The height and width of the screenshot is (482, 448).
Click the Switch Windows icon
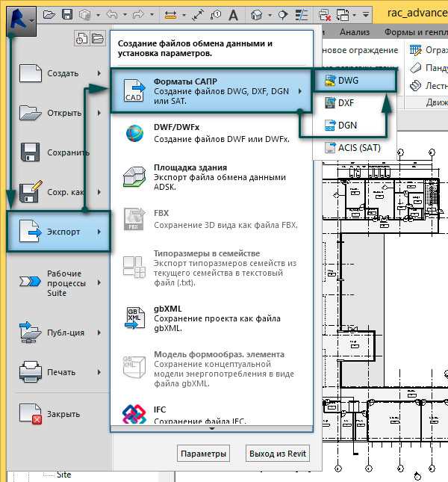343,15
